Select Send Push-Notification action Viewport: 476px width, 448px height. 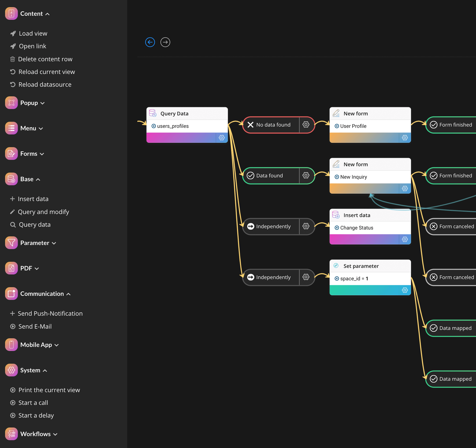[46, 313]
